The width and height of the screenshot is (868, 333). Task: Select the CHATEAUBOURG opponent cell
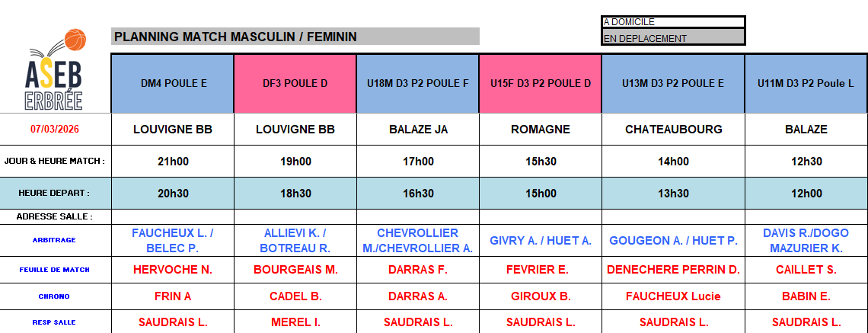tap(673, 130)
